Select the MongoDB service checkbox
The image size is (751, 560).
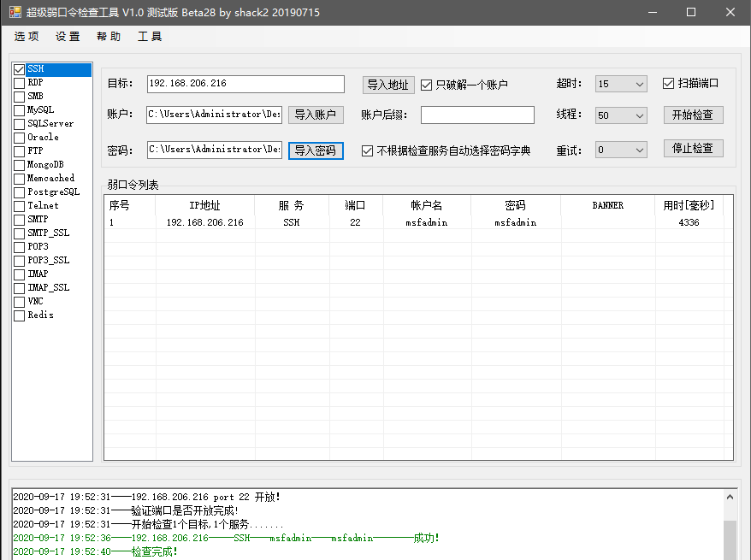(19, 165)
